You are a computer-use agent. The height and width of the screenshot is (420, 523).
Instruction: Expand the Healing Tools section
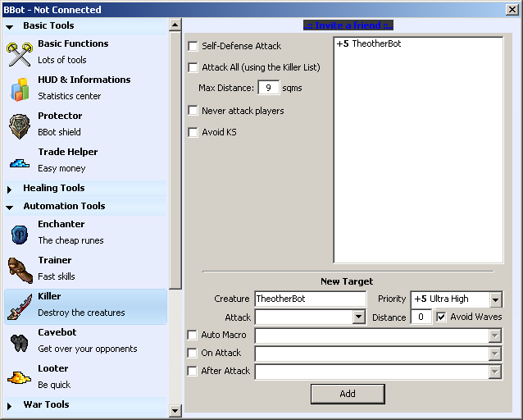(x=10, y=189)
